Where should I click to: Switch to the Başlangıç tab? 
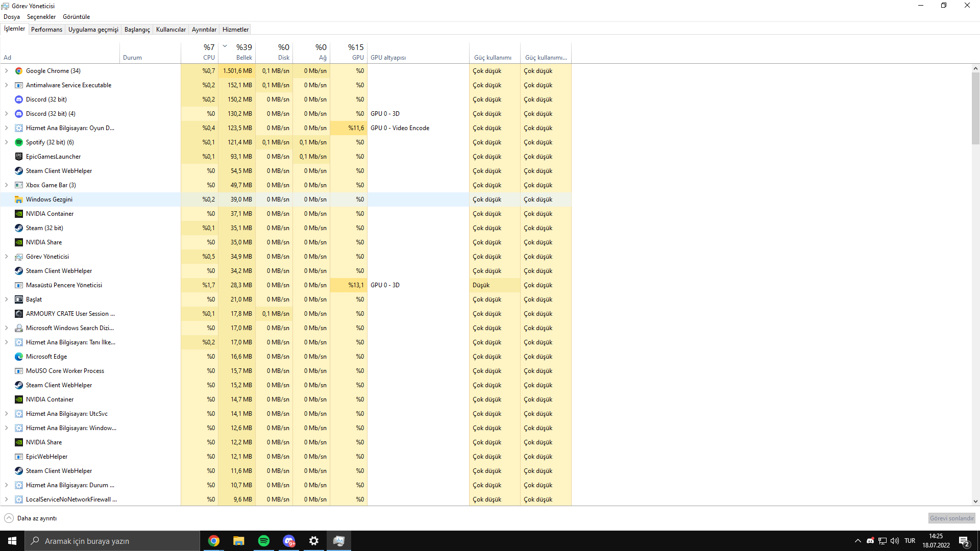click(x=137, y=30)
